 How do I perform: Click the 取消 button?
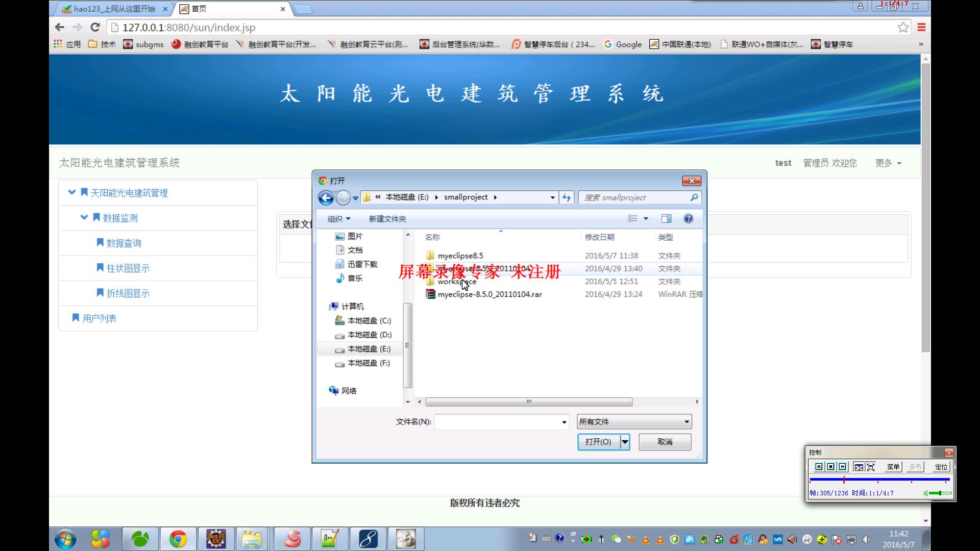click(665, 442)
